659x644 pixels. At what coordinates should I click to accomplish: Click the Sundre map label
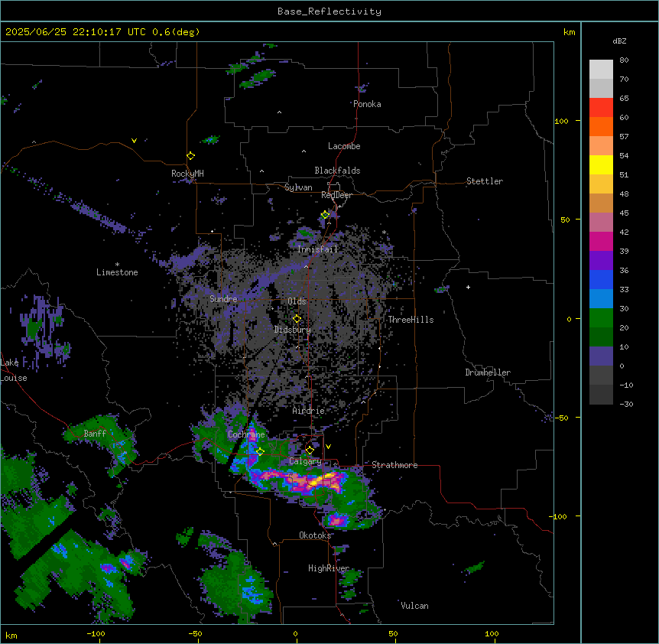pyautogui.click(x=223, y=299)
